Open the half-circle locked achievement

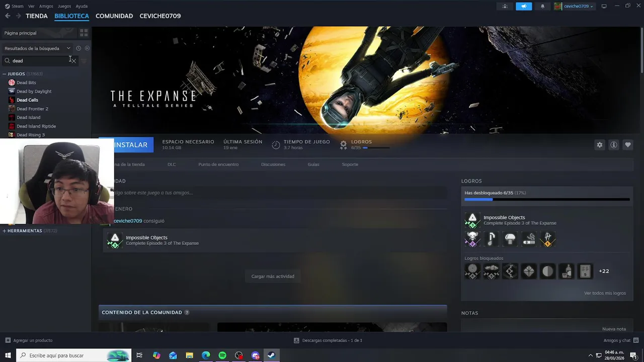coord(547,271)
